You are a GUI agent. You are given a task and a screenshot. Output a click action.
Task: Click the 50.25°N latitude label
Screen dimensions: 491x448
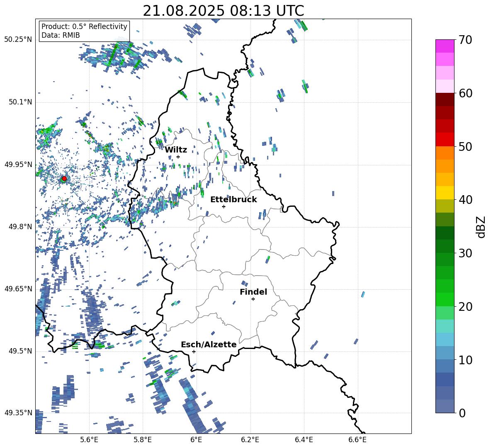click(18, 40)
